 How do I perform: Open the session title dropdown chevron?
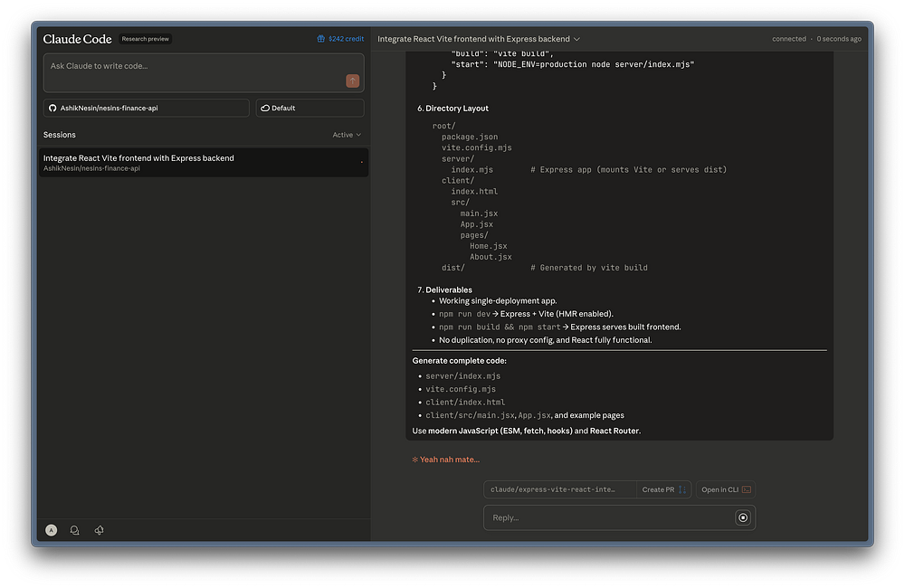577,40
